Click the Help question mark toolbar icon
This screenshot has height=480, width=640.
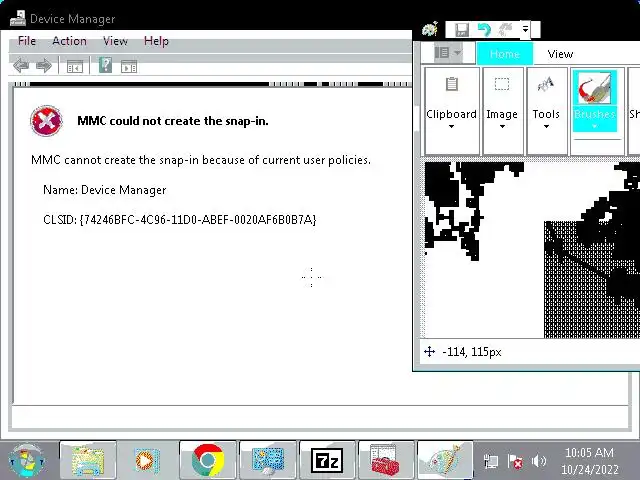pos(105,65)
